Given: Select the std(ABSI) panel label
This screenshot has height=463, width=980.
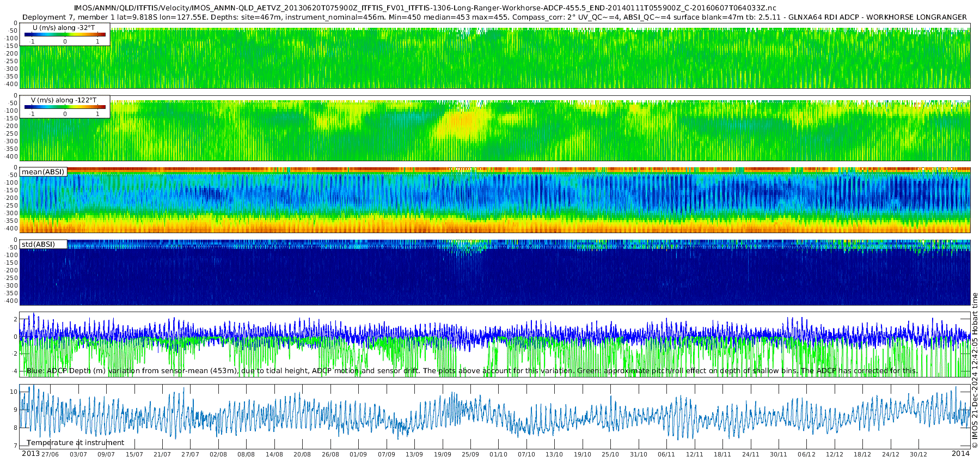Looking at the screenshot, I should [x=38, y=244].
